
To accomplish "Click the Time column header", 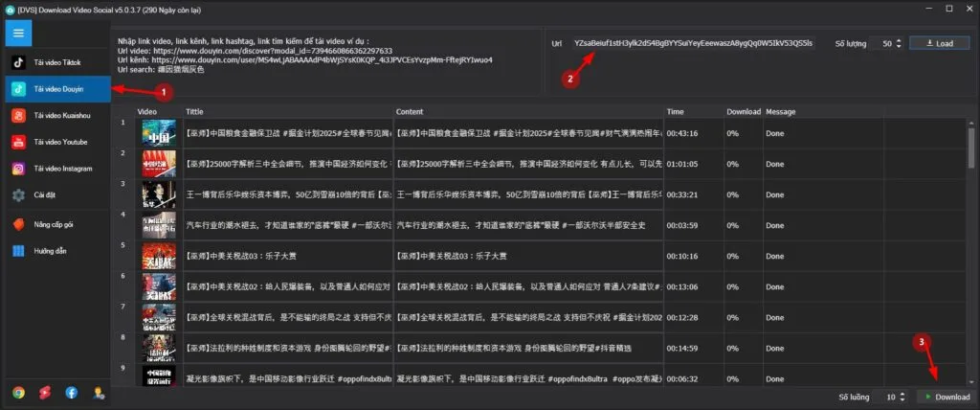I will pyautogui.click(x=695, y=111).
